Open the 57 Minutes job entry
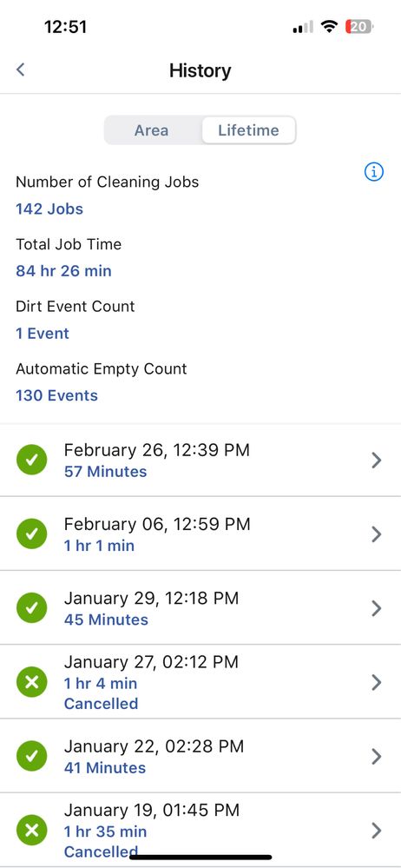The image size is (401, 868). click(x=200, y=460)
